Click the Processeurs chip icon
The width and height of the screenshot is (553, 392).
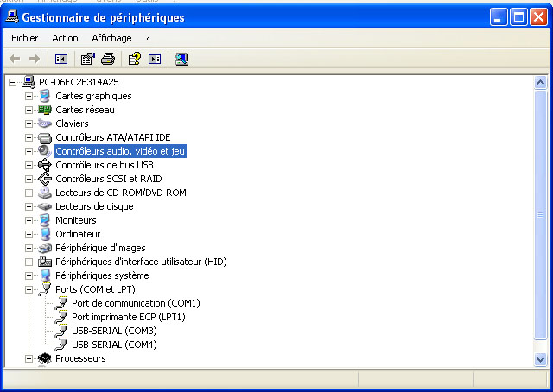point(45,358)
